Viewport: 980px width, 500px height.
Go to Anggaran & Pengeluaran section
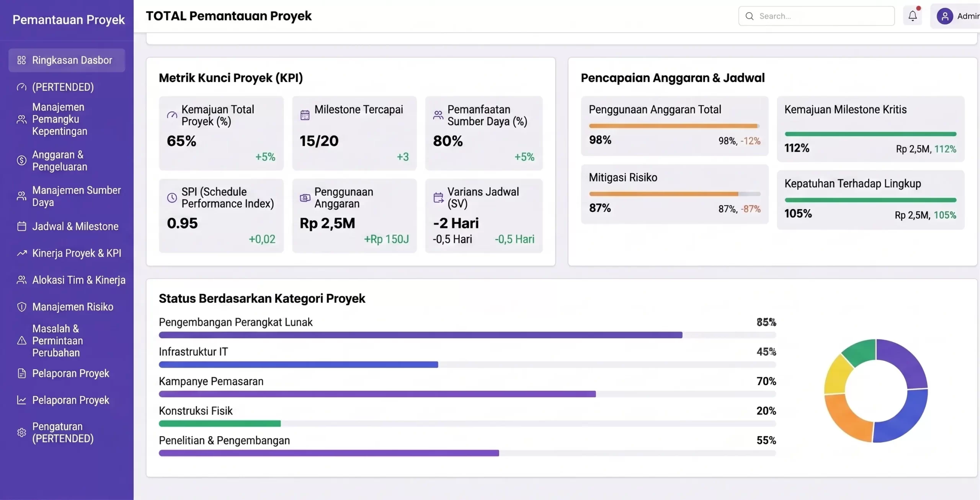pyautogui.click(x=67, y=161)
